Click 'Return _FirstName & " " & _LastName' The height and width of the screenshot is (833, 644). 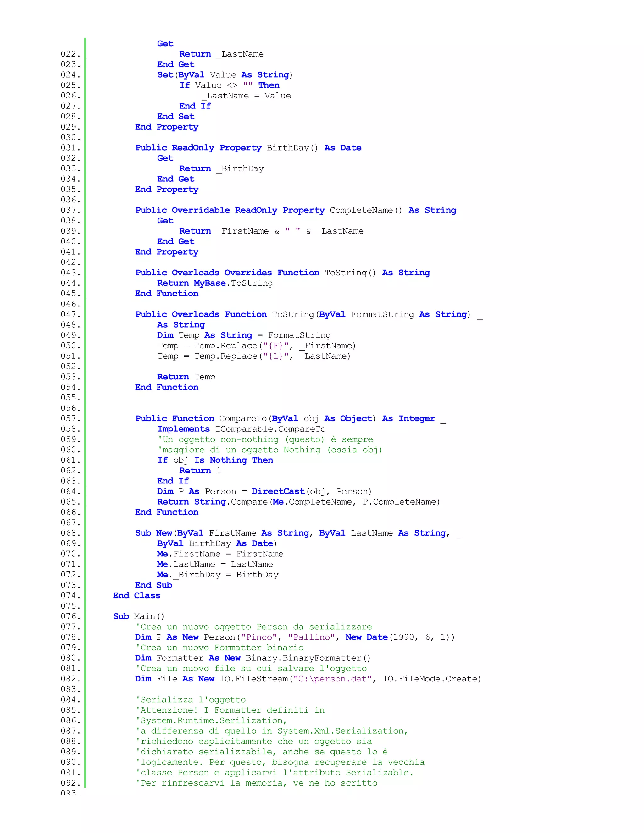(271, 231)
